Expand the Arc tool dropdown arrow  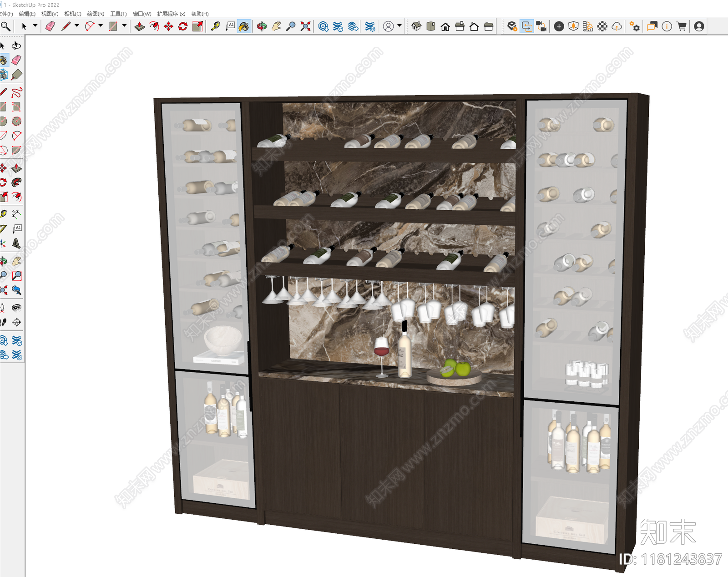click(x=101, y=26)
